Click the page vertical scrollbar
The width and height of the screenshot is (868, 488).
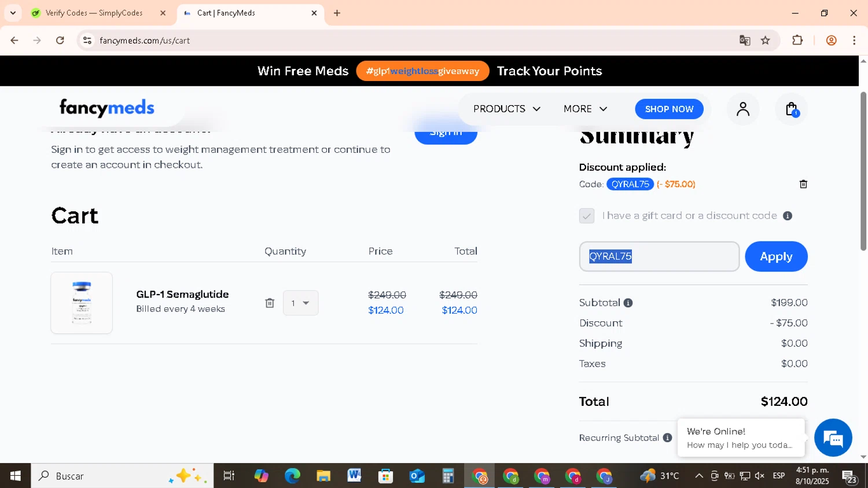tap(863, 171)
